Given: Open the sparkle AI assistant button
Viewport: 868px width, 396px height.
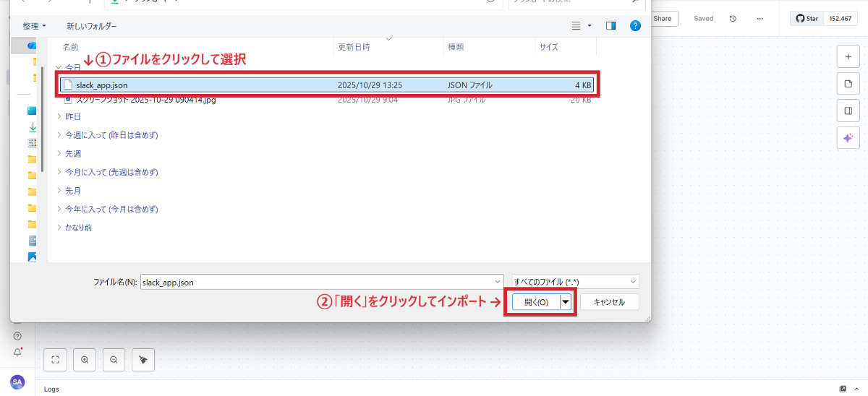Looking at the screenshot, I should coord(848,137).
